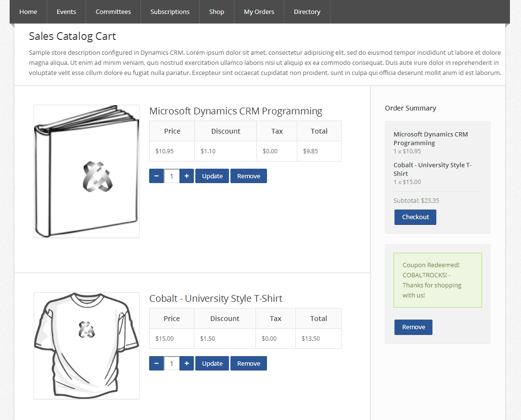
Task: Click quantity field for University T-Shirt
Action: point(172,363)
